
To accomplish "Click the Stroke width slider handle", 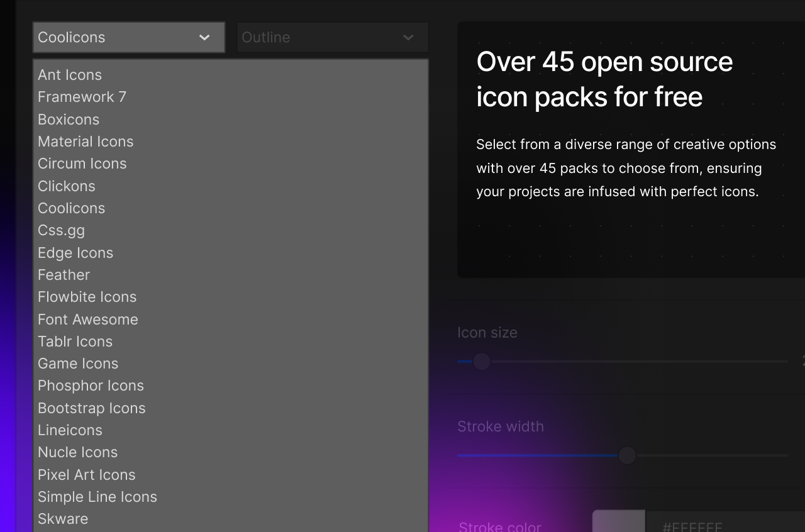I will pyautogui.click(x=627, y=455).
